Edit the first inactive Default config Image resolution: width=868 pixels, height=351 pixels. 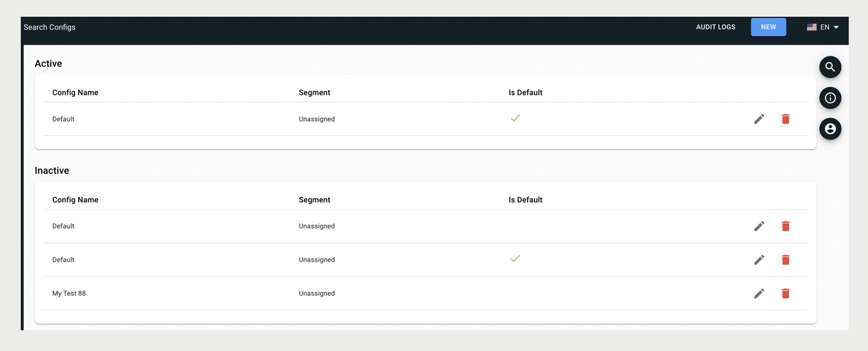point(759,226)
